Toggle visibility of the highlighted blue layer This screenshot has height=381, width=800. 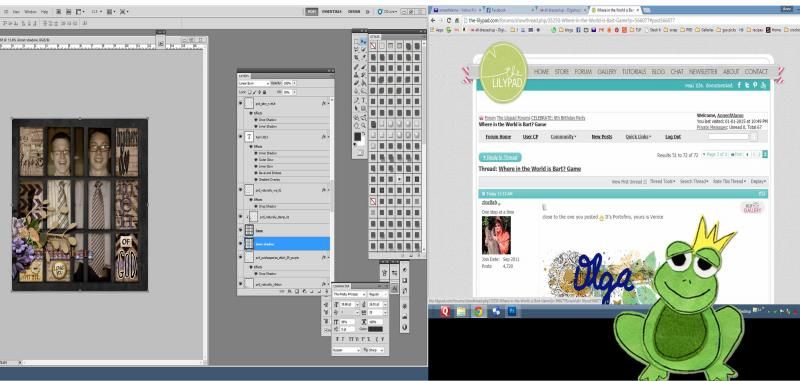(x=241, y=243)
